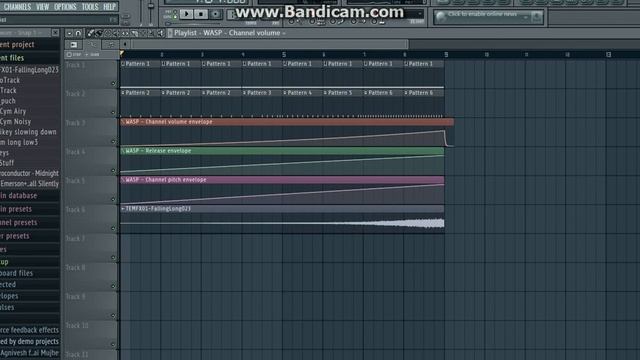The image size is (640, 360).
Task: Select the Draw pencil tool
Action: click(91, 33)
